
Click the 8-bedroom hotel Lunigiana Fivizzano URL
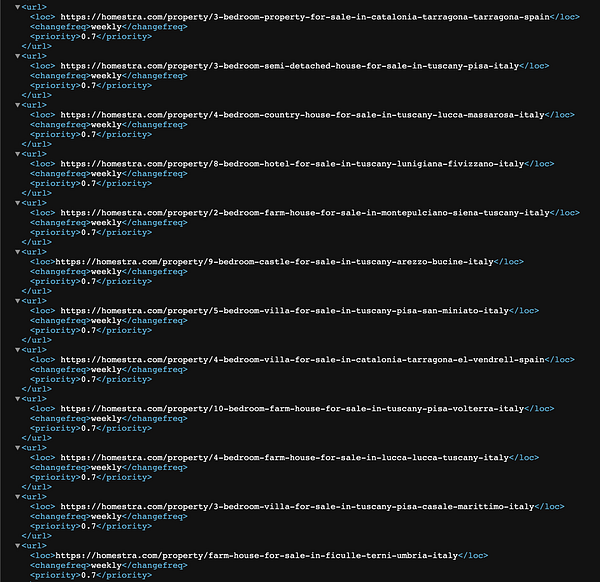point(292,164)
